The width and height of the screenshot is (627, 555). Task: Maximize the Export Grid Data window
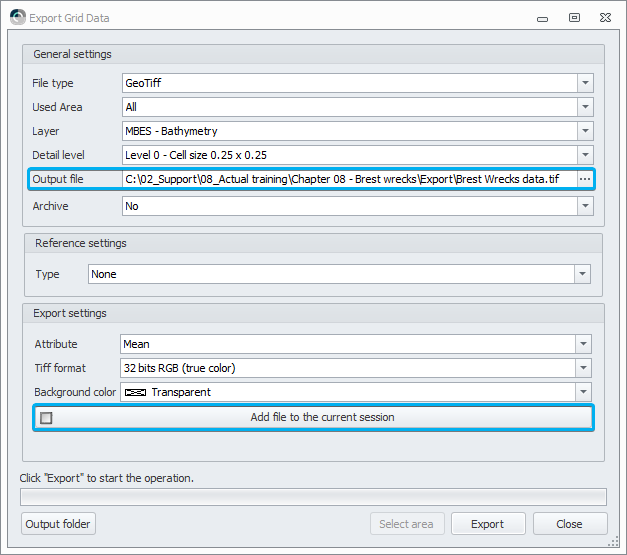pos(574,17)
